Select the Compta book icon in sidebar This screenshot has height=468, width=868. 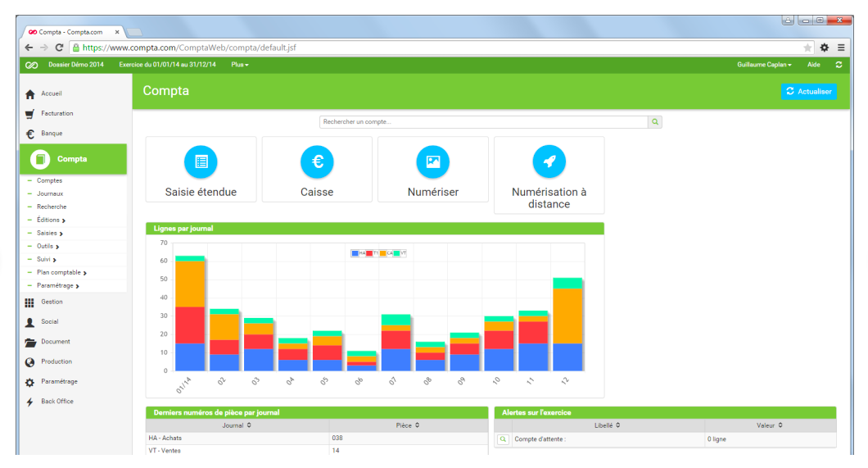(40, 159)
